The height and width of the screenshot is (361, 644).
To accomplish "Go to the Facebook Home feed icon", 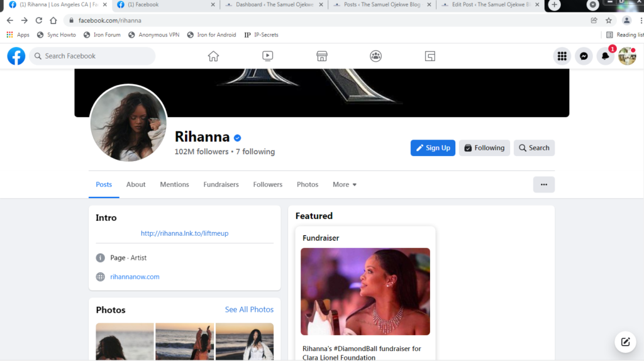I will click(213, 56).
